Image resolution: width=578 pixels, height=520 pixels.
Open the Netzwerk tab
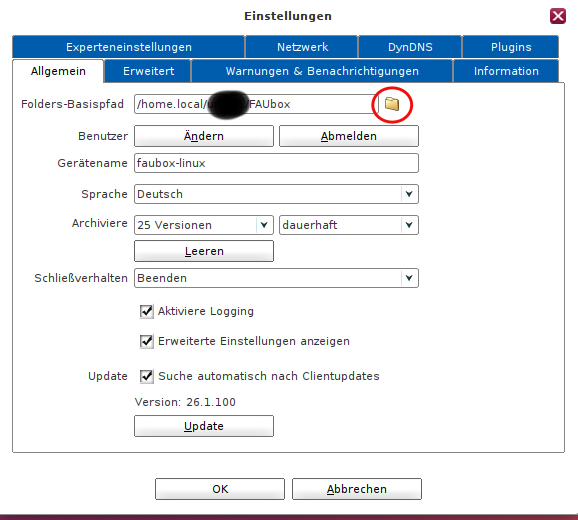pyautogui.click(x=302, y=47)
